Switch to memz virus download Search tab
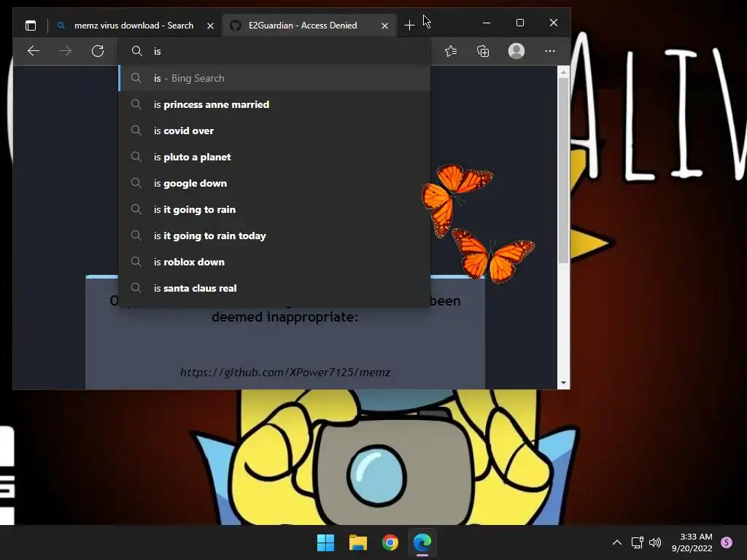747x560 pixels. pyautogui.click(x=134, y=26)
